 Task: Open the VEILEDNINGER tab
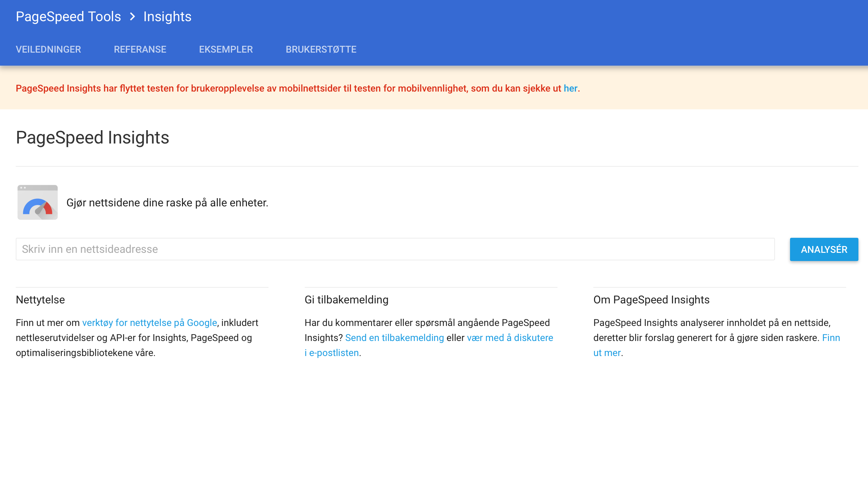[x=48, y=49]
